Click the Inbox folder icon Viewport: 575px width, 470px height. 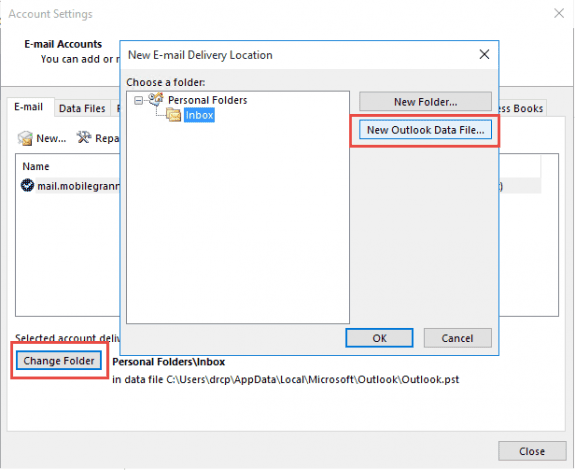coord(173,115)
